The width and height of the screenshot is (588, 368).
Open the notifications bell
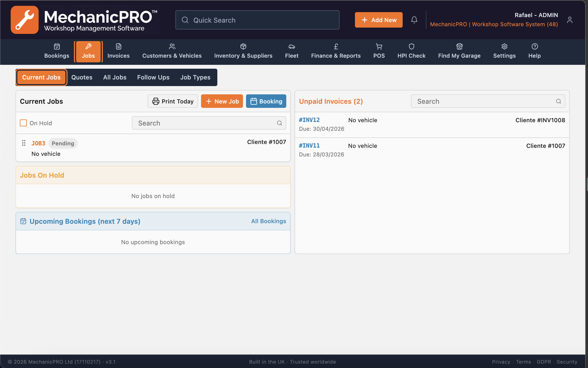(x=414, y=20)
